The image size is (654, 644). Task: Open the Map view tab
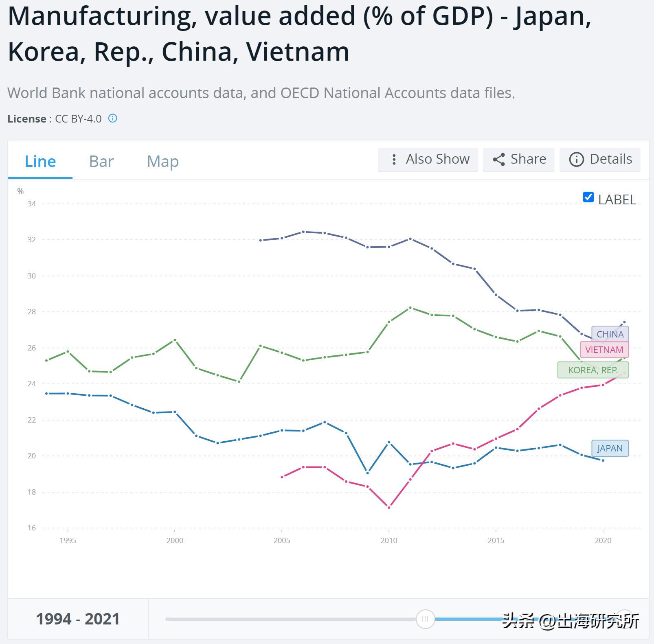click(x=163, y=162)
